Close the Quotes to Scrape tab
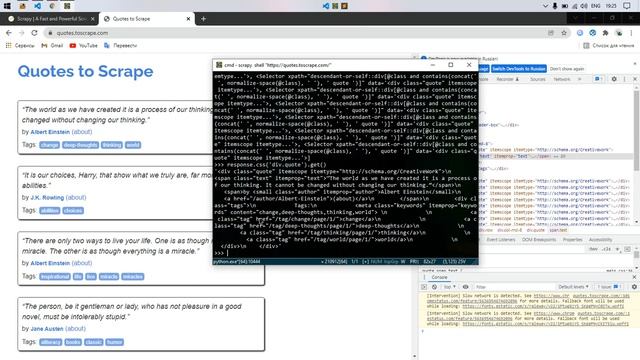Screen dimensions: 640x360 [x=188, y=19]
